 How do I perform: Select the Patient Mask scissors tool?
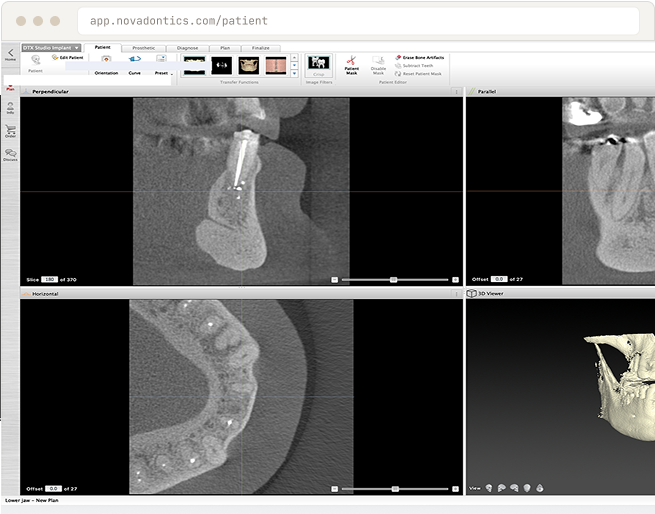351,65
